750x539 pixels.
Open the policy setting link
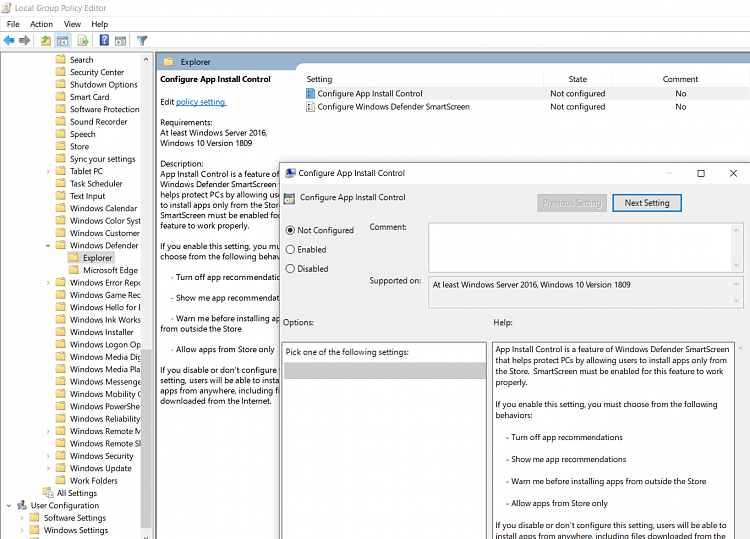[201, 101]
